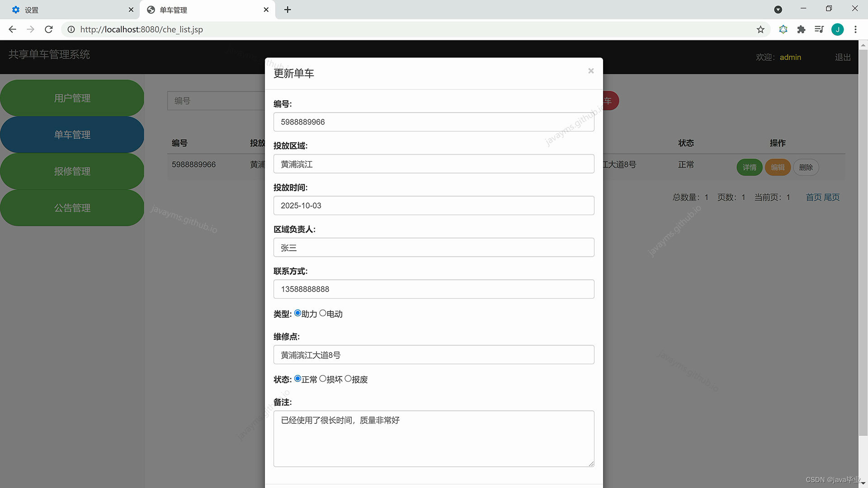Image resolution: width=868 pixels, height=488 pixels.
Task: Bookmark the page with the star icon
Action: pos(760,29)
